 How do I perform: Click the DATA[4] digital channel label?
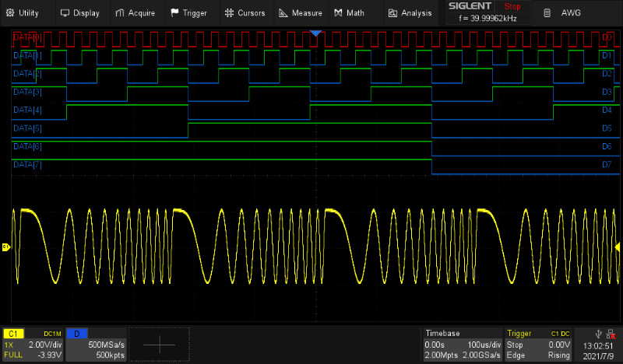click(27, 110)
